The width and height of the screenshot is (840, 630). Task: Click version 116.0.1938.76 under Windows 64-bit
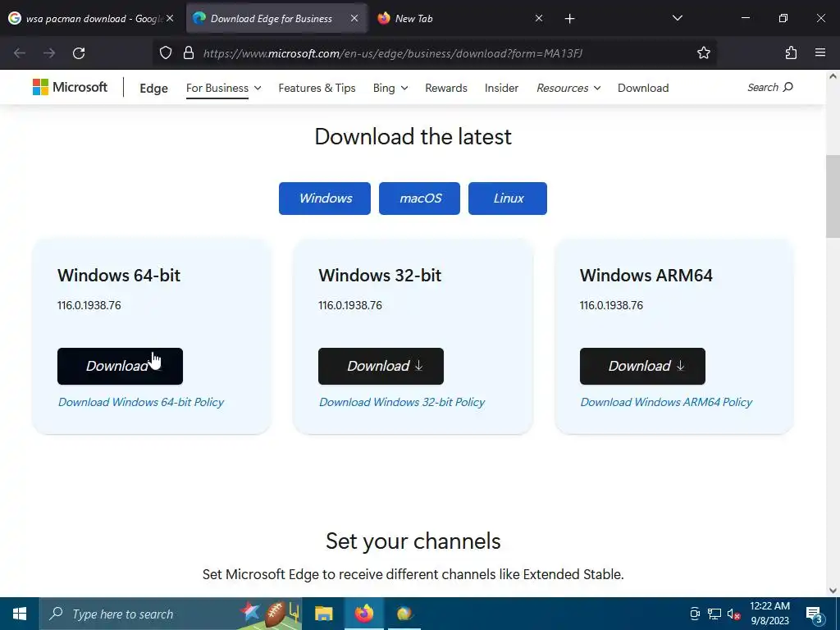(x=89, y=305)
